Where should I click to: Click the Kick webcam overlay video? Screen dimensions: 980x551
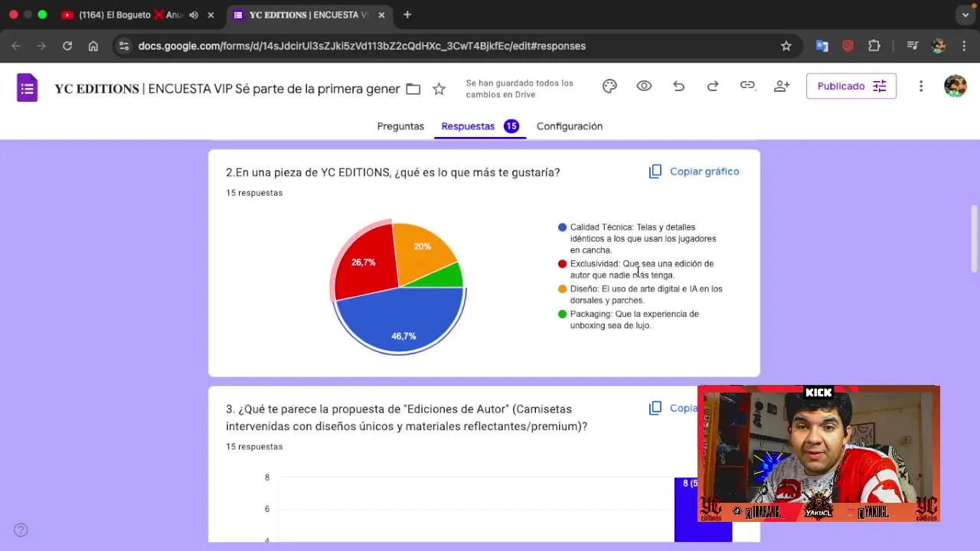[818, 454]
